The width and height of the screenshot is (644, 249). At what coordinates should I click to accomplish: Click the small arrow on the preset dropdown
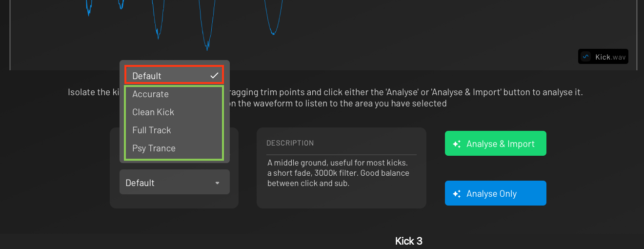click(218, 183)
